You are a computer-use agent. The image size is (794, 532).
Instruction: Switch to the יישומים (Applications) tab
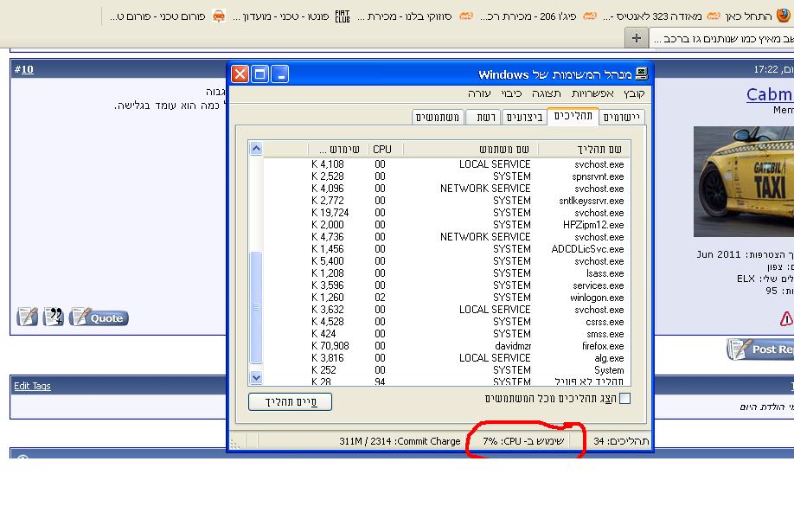pyautogui.click(x=622, y=117)
